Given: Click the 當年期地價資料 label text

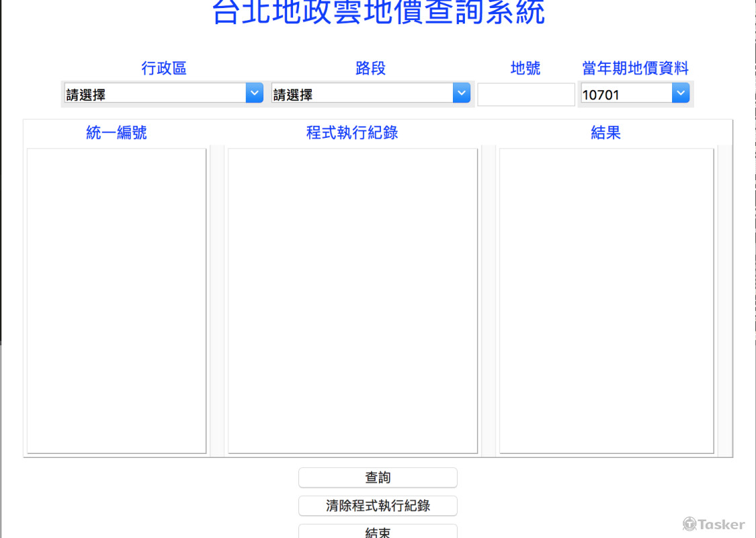Looking at the screenshot, I should point(634,68).
